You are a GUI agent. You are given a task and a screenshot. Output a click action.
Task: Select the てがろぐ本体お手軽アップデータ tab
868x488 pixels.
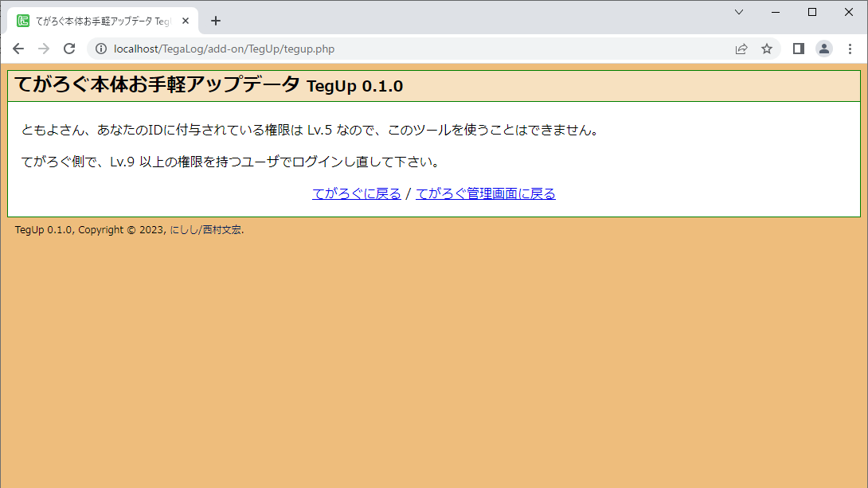103,21
